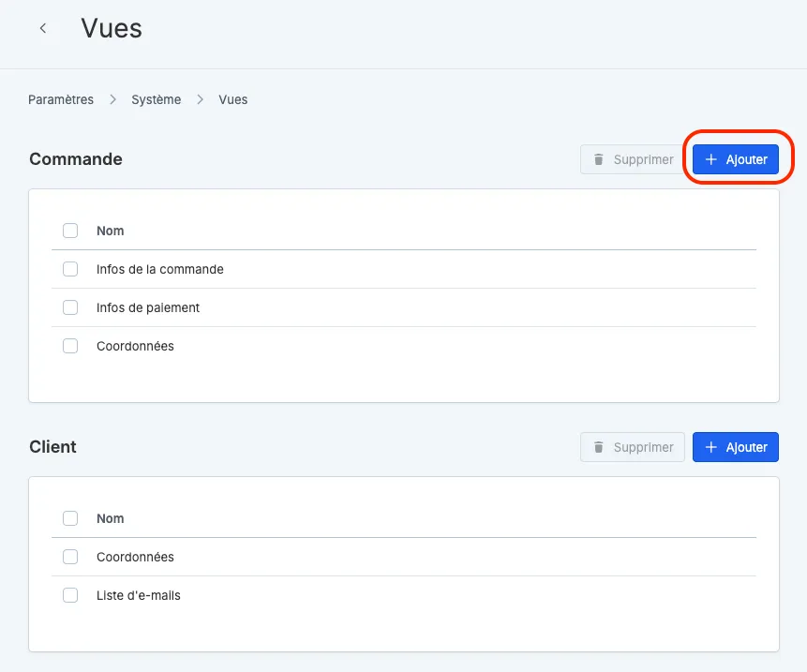Click Supprimer in the Commande section
This screenshot has width=807, height=672.
point(633,159)
